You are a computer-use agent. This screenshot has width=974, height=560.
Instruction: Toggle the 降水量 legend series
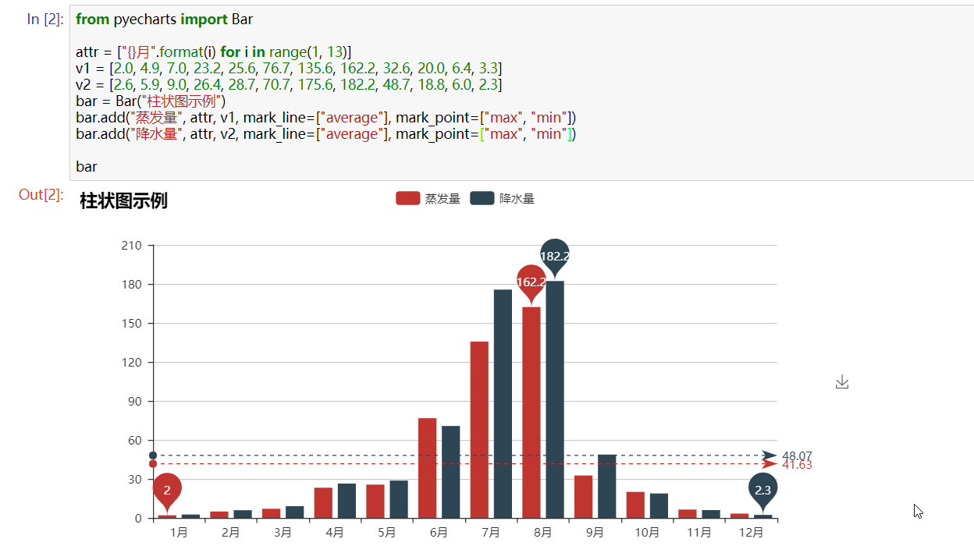pyautogui.click(x=503, y=198)
